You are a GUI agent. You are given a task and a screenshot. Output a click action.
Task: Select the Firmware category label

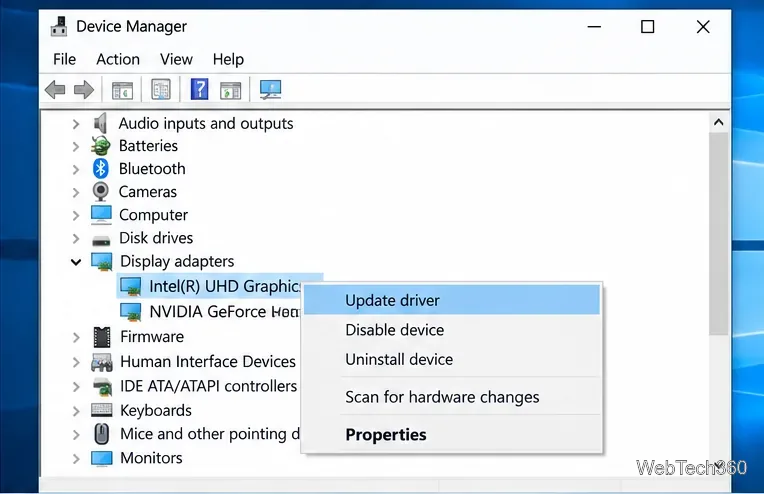click(152, 337)
